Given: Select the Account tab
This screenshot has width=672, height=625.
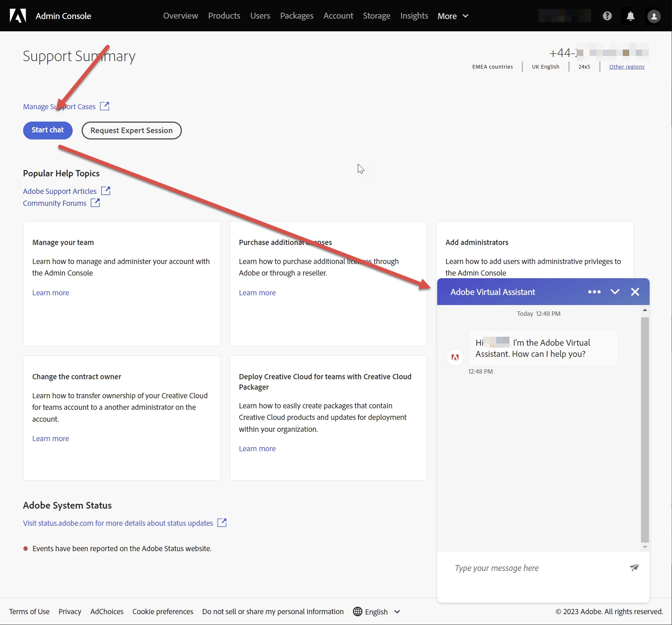Looking at the screenshot, I should [x=338, y=16].
